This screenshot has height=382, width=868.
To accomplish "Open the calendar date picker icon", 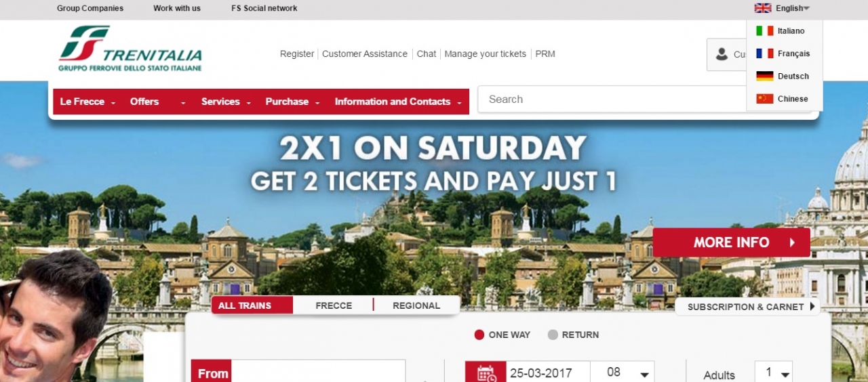I will (486, 373).
